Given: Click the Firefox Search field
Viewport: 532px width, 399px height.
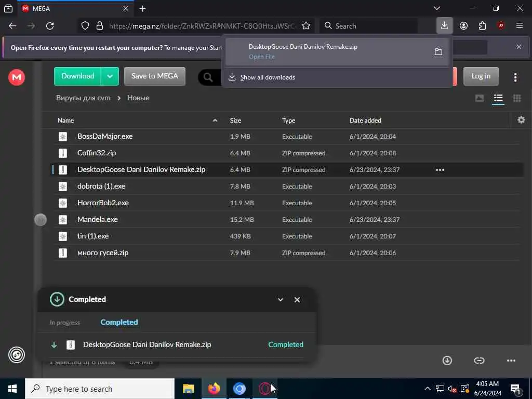Looking at the screenshot, I should (x=368, y=26).
